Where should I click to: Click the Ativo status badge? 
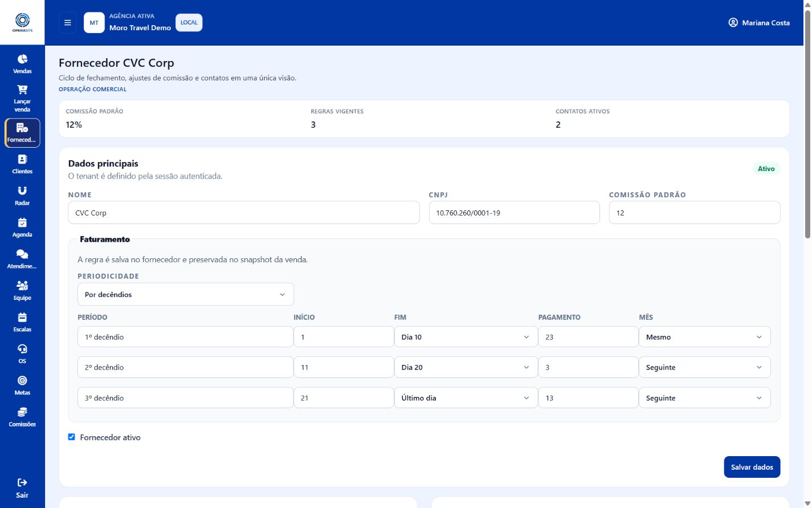(x=766, y=169)
